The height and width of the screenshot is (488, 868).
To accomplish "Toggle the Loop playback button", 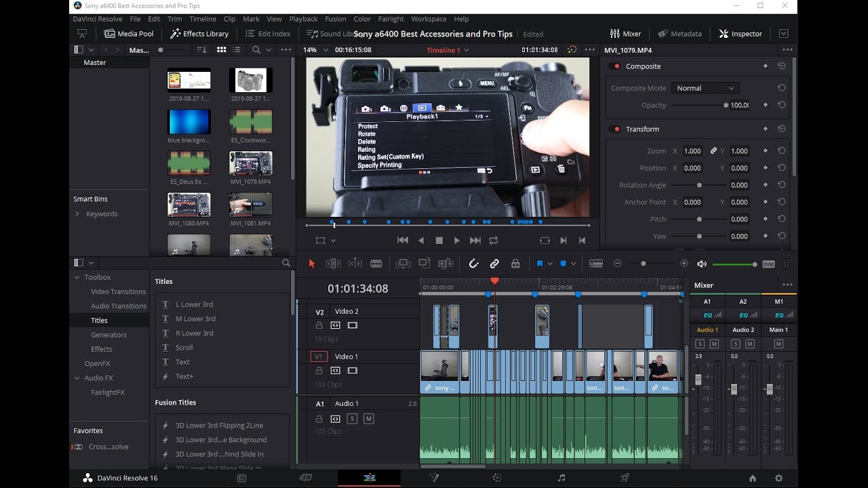I will tap(493, 241).
